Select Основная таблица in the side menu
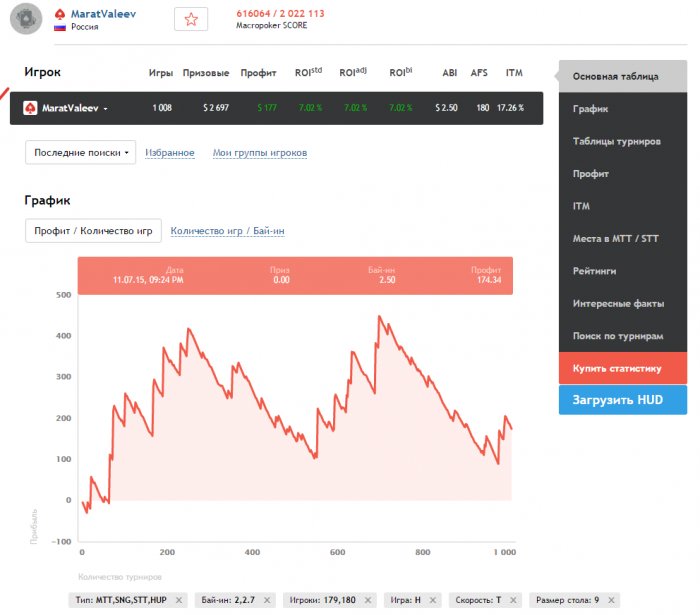 [x=623, y=76]
